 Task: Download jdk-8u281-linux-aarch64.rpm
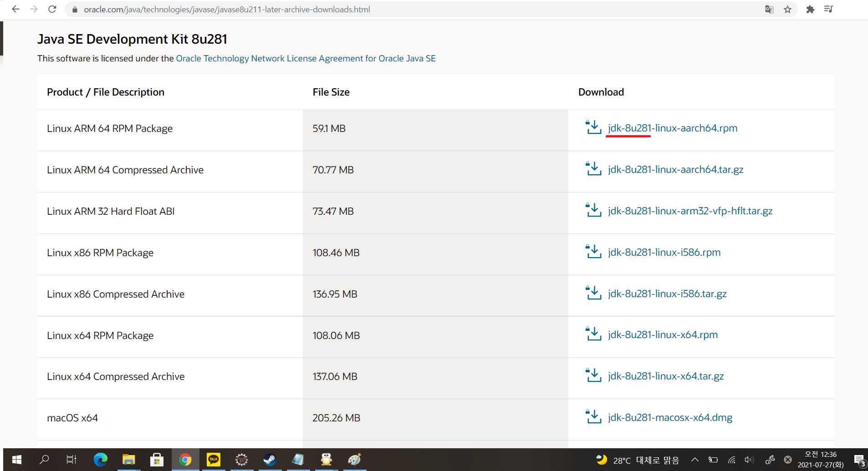tap(673, 128)
